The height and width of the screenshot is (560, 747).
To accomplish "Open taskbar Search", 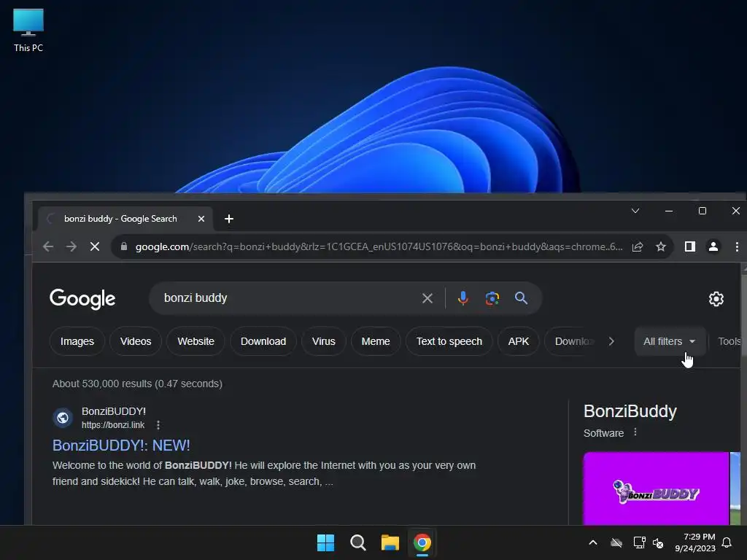I will click(x=357, y=542).
